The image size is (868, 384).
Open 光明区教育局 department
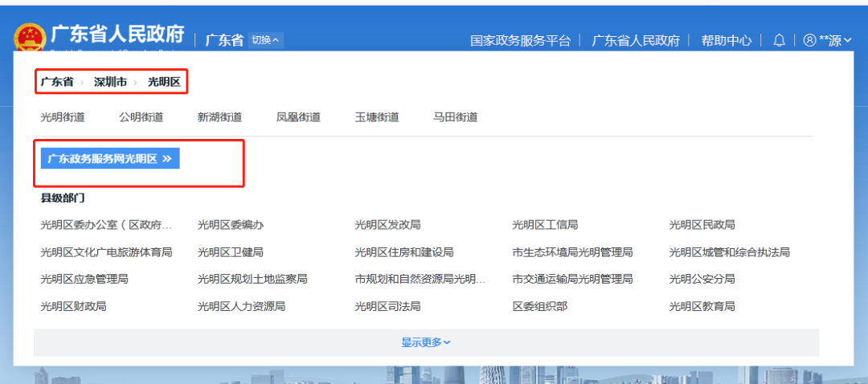(x=702, y=306)
